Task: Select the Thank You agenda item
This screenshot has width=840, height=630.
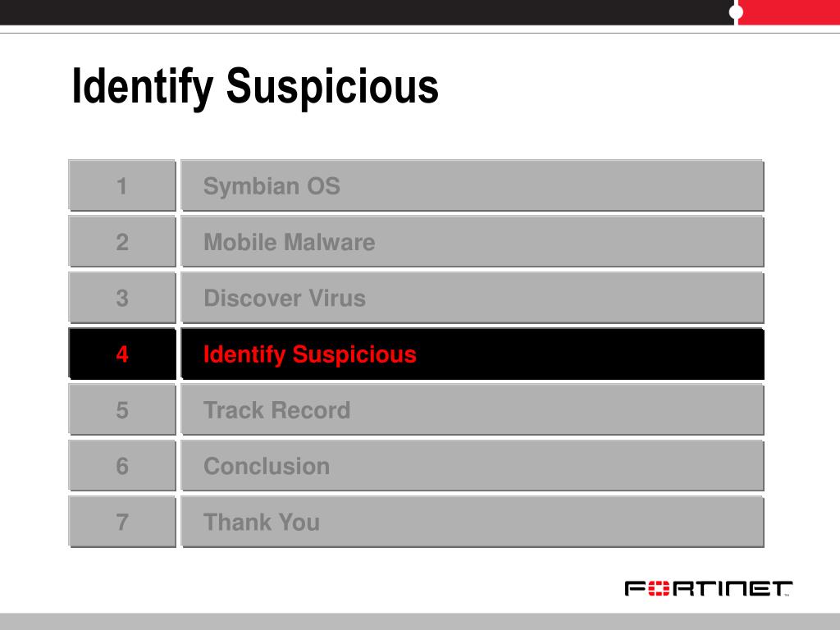Action: (472, 522)
